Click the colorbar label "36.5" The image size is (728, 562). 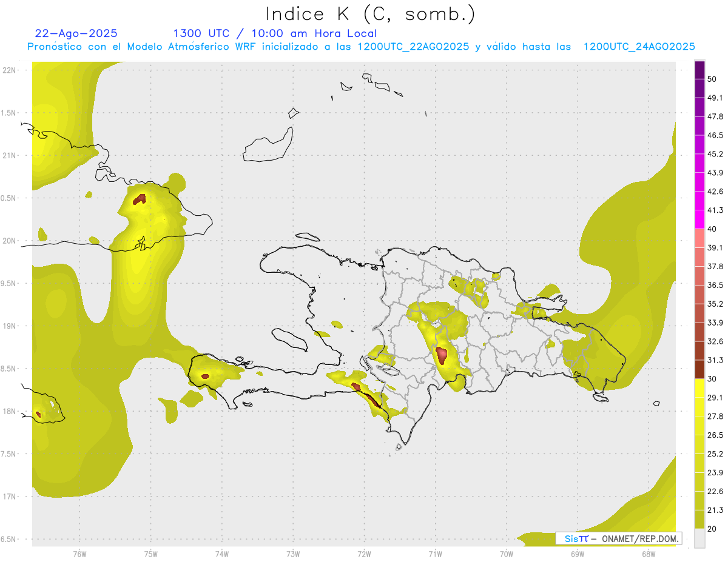click(715, 285)
